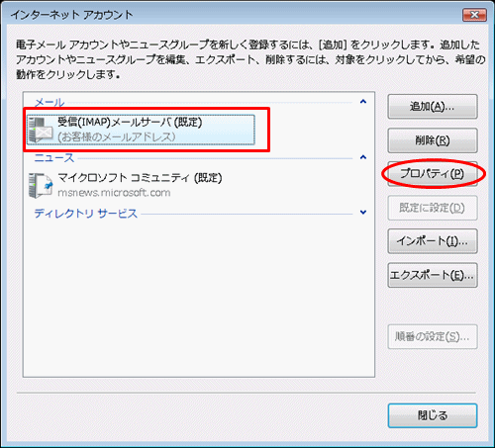The image size is (495, 448).
Task: Click the ニュース group header label
Action: (54, 158)
